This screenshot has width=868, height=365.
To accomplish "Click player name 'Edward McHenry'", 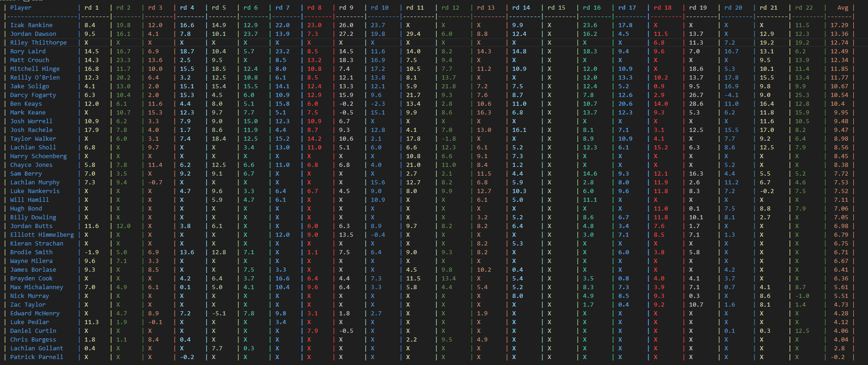I will tap(35, 314).
